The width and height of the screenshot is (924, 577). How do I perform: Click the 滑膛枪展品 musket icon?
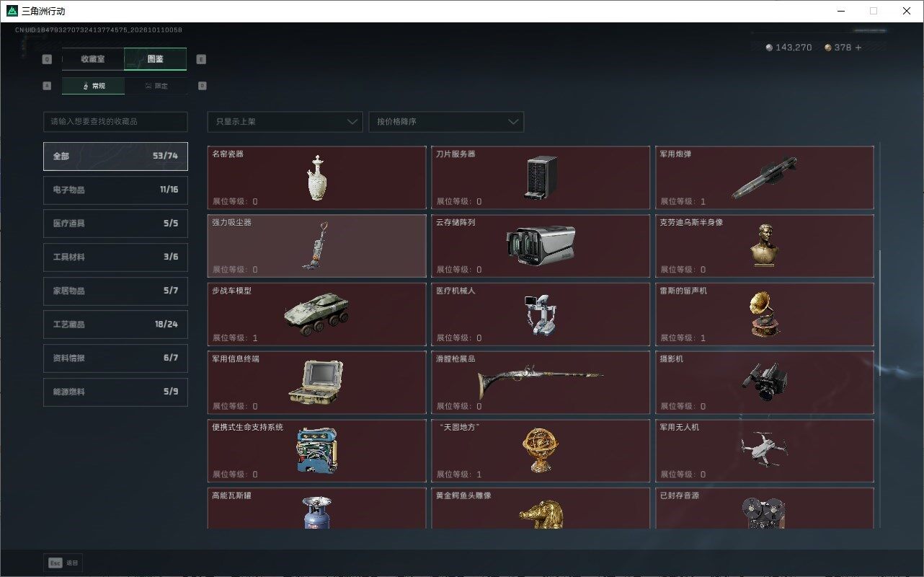541,382
